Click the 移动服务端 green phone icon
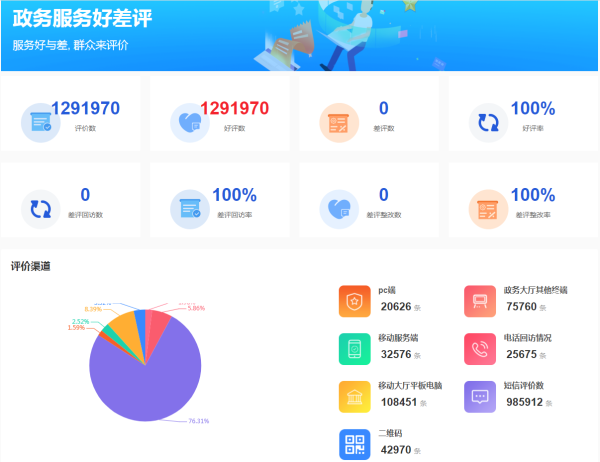Image resolution: width=600 pixels, height=462 pixels. point(354,348)
